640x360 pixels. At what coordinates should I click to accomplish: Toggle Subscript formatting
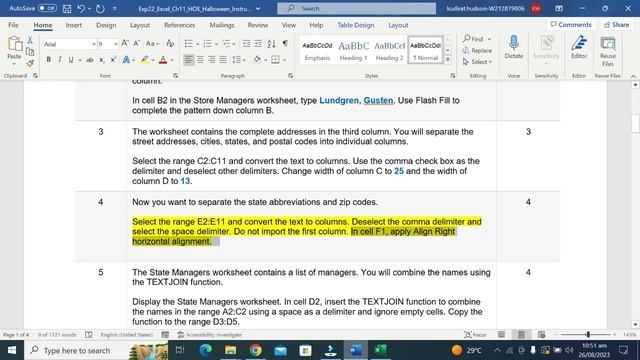102,60
